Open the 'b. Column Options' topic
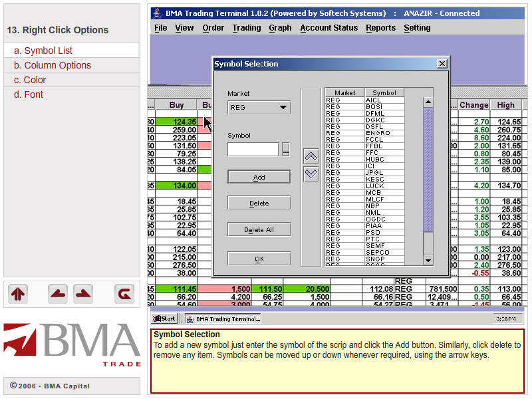Viewport: 532px width, 399px height. 72,65
